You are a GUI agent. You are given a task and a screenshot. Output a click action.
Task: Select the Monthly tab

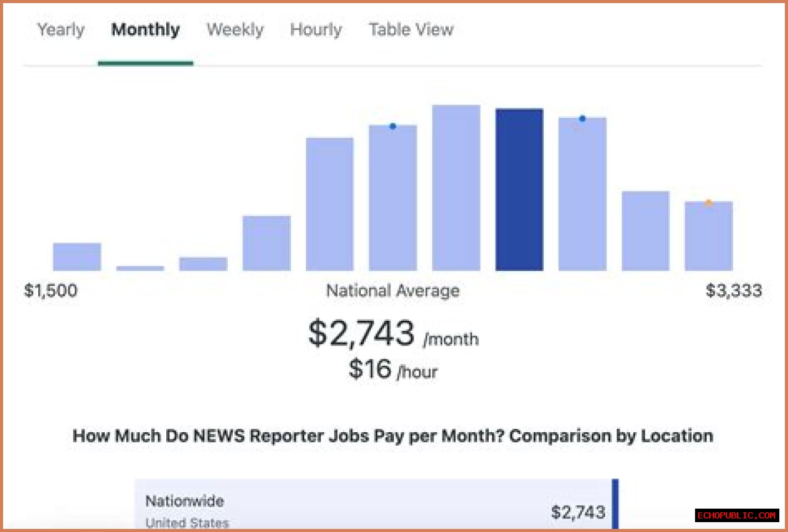tap(145, 30)
